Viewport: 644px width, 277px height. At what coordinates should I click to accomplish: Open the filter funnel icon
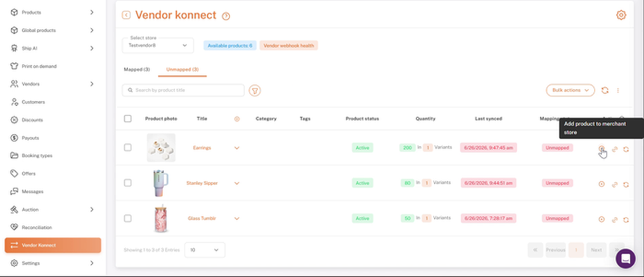[x=255, y=91]
